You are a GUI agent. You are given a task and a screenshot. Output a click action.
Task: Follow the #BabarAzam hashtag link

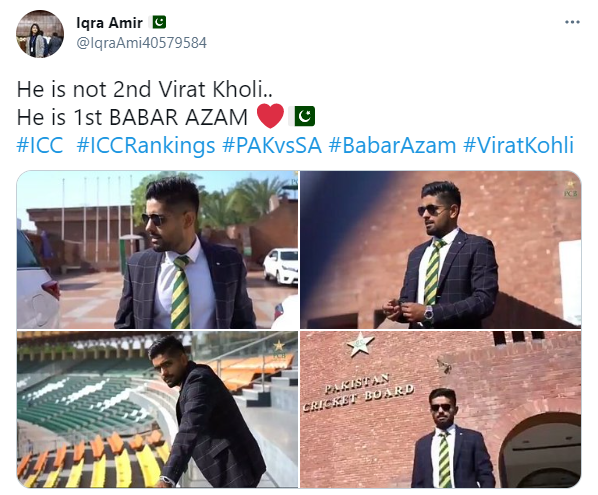click(392, 145)
